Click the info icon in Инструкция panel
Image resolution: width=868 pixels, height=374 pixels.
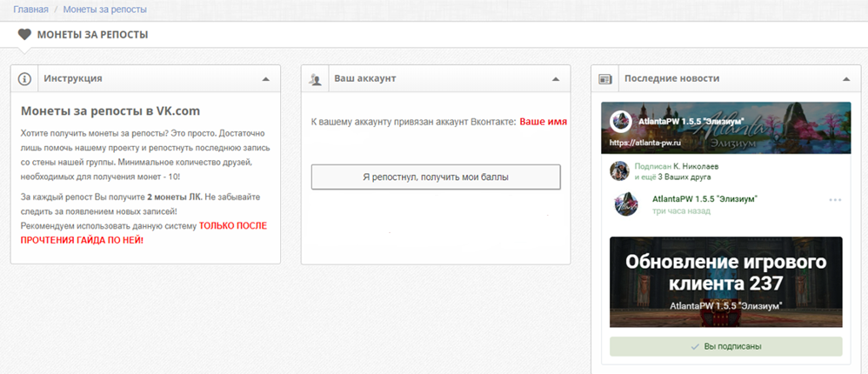[x=24, y=79]
